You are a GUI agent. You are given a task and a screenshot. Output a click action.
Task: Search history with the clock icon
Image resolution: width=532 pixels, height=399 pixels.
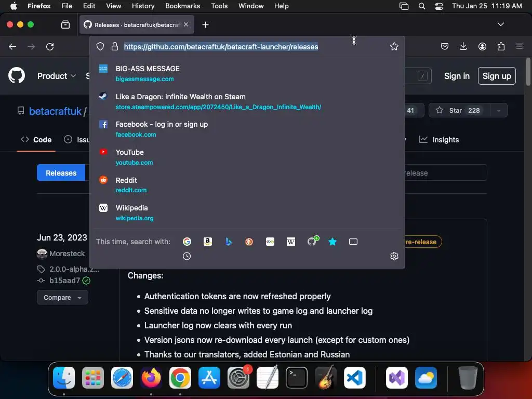click(x=187, y=256)
